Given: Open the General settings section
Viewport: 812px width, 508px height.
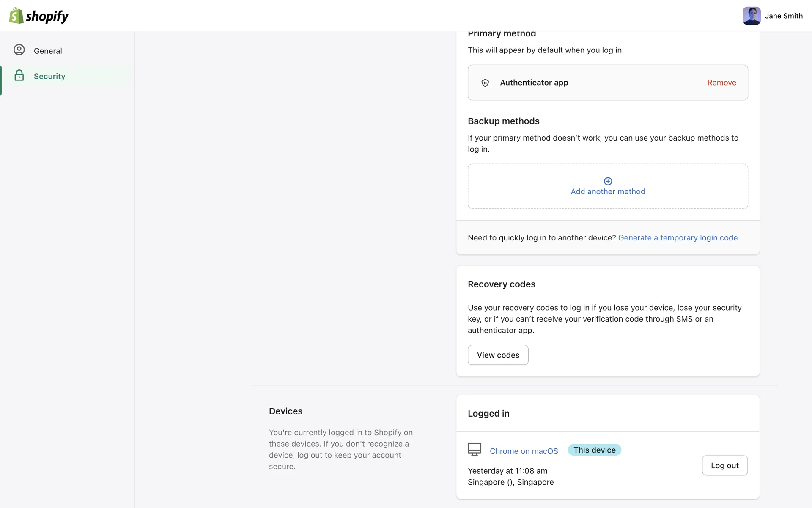Looking at the screenshot, I should pos(48,51).
